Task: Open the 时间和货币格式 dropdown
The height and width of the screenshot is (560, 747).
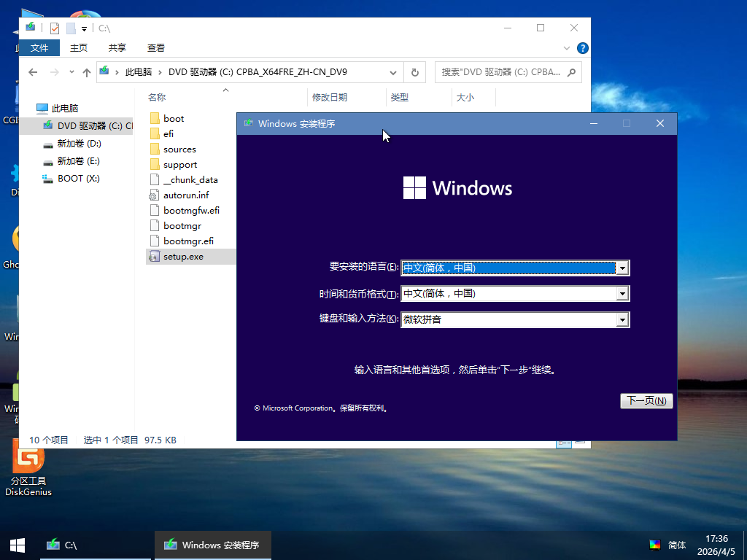Action: 622,294
